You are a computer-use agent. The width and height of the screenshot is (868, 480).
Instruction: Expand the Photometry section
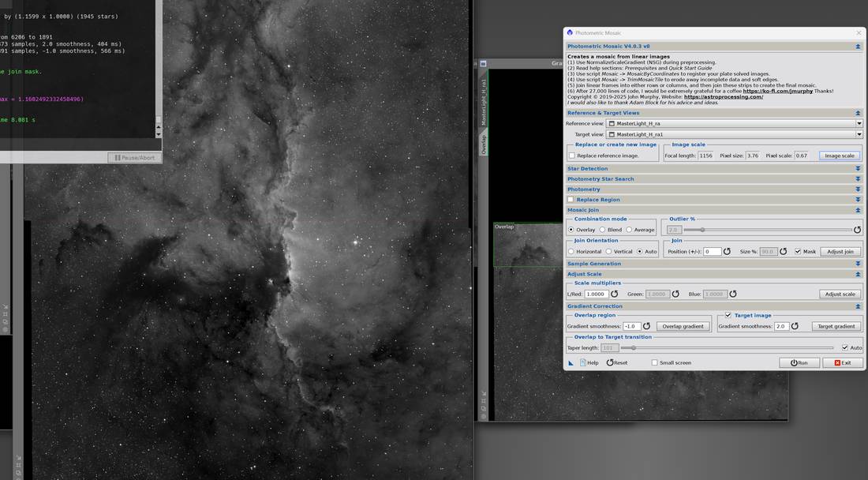(x=858, y=189)
